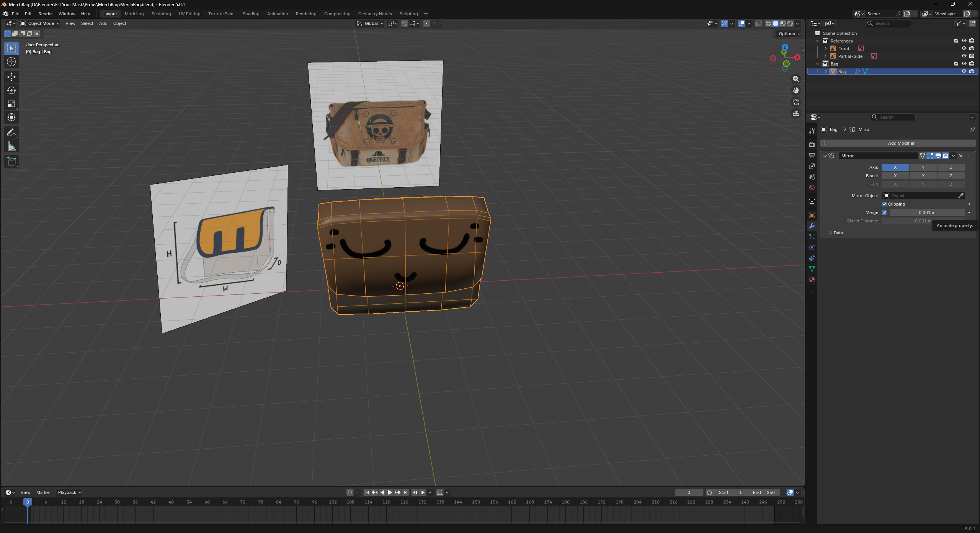The image size is (980, 533).
Task: Toggle Clipping checkbox in Mirror modifier
Action: (884, 204)
